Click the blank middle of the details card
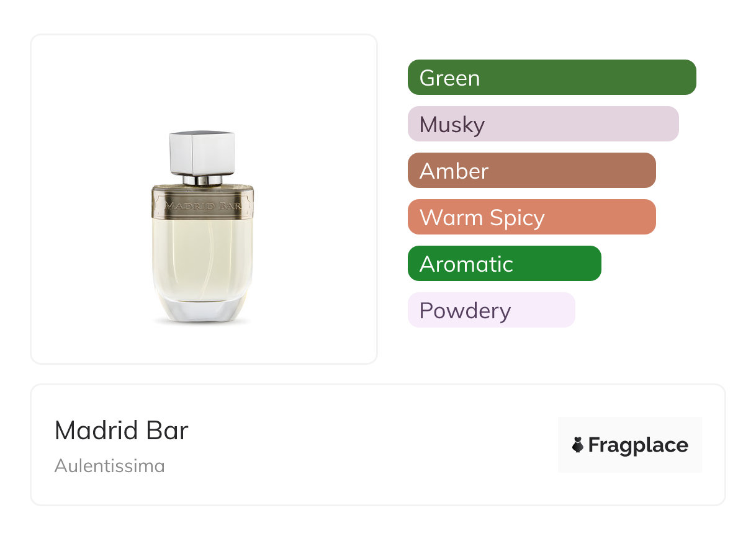 (372, 445)
